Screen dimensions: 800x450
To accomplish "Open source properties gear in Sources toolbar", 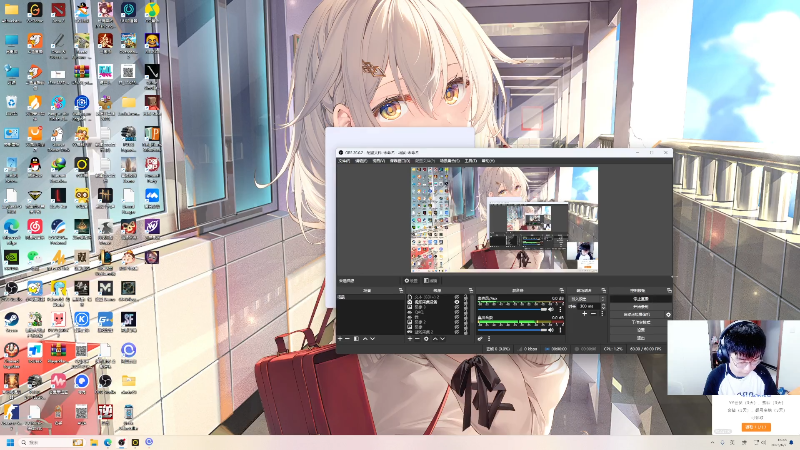I will pyautogui.click(x=427, y=339).
